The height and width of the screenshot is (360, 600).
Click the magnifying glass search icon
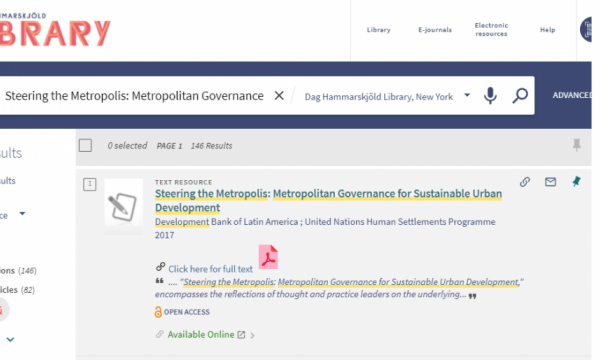coord(520,95)
